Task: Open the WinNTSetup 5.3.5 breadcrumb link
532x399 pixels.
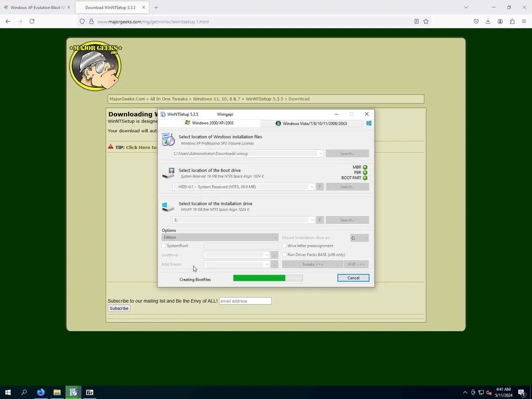Action: 264,99
